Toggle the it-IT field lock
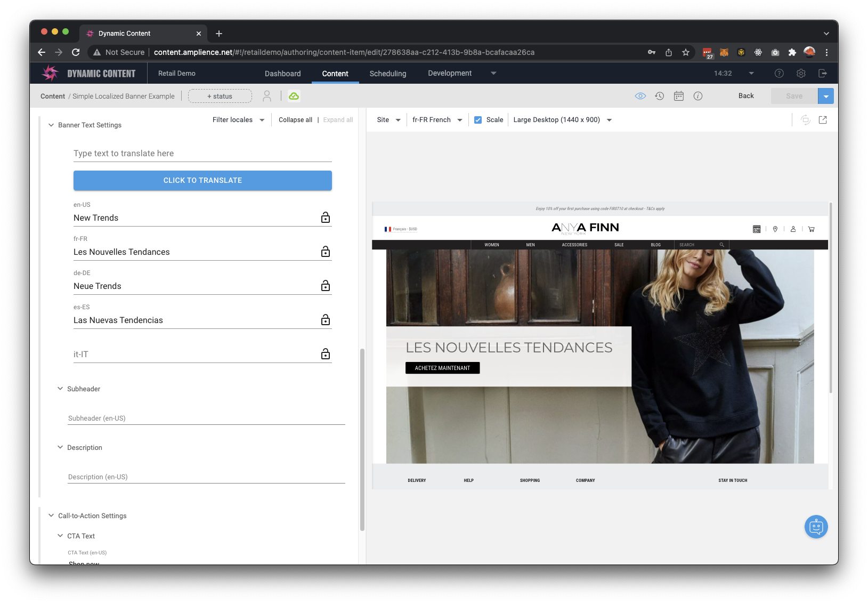 (326, 354)
